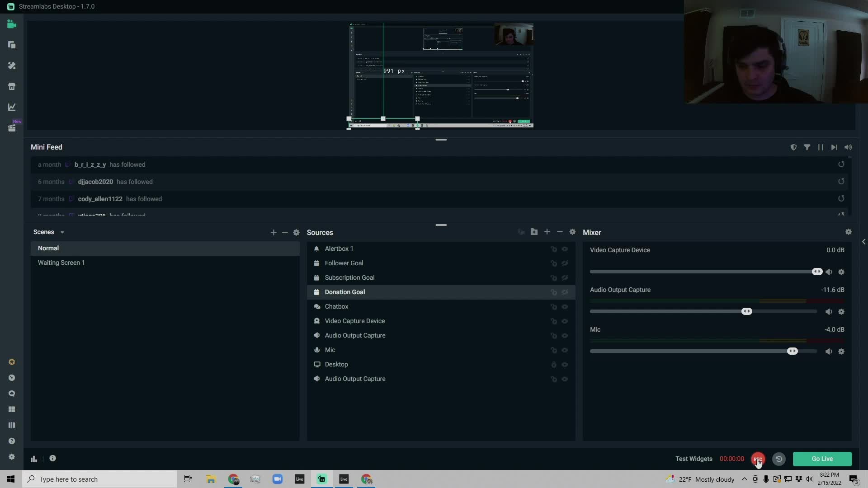Expand the Scenes collection dropdown
The width and height of the screenshot is (868, 488).
pyautogui.click(x=62, y=232)
